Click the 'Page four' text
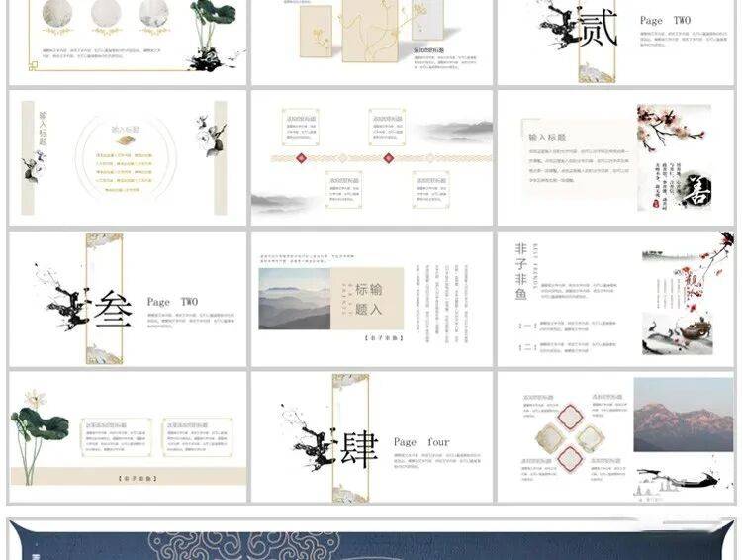 (x=421, y=442)
